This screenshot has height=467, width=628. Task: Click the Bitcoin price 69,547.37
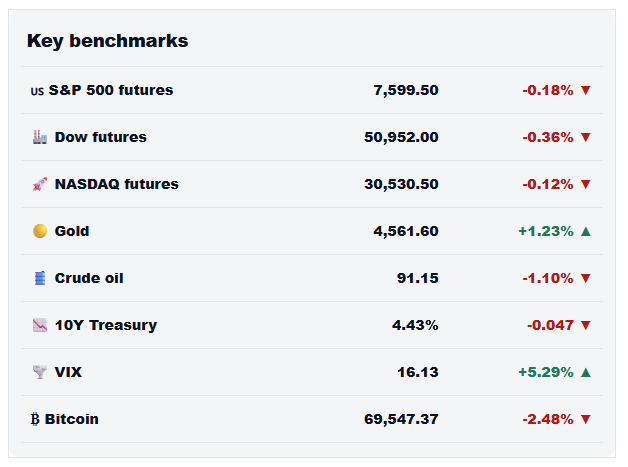tap(401, 419)
